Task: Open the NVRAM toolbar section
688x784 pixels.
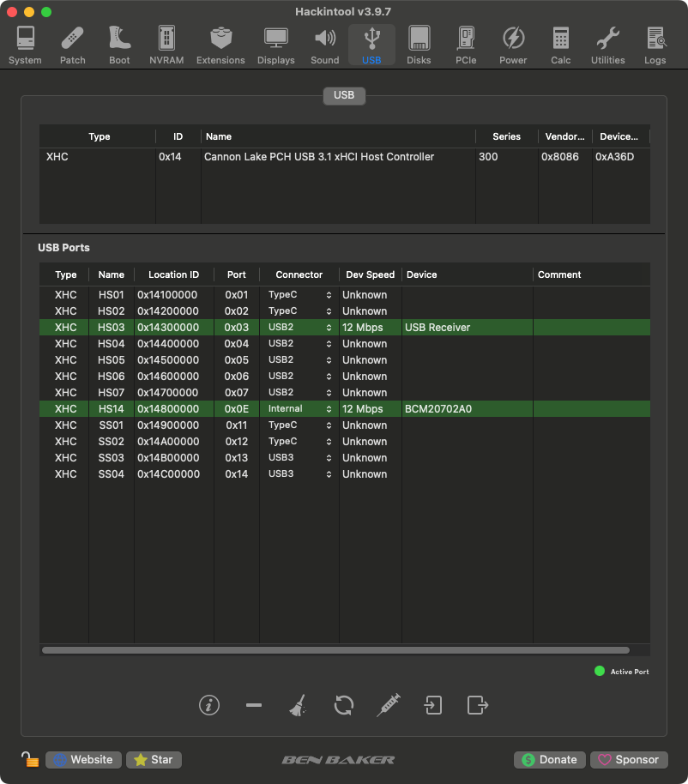Action: (x=166, y=45)
